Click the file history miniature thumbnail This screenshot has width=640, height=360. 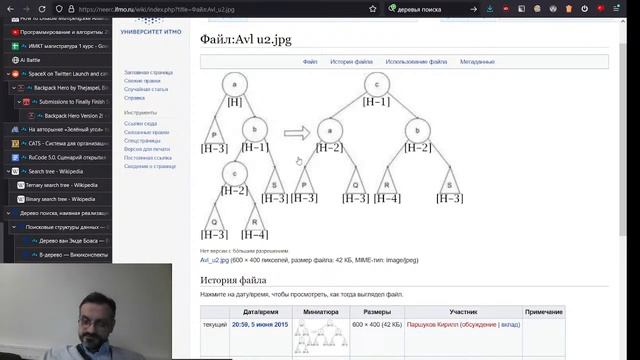[x=321, y=338]
